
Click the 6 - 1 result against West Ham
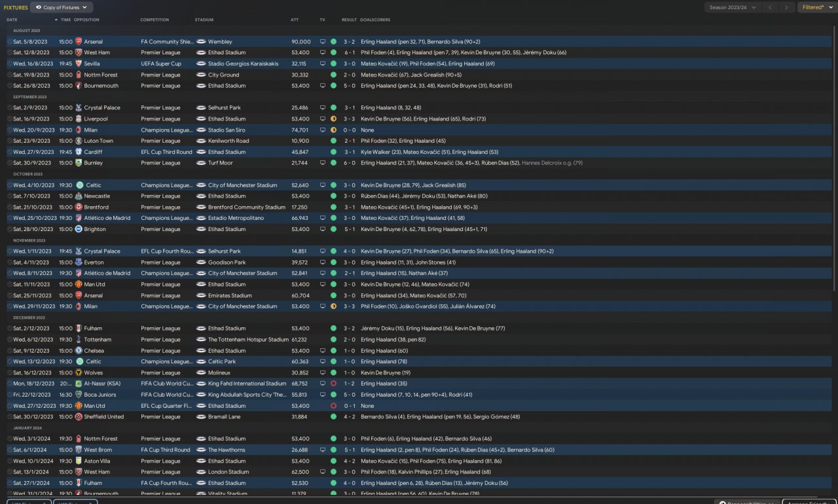point(349,53)
